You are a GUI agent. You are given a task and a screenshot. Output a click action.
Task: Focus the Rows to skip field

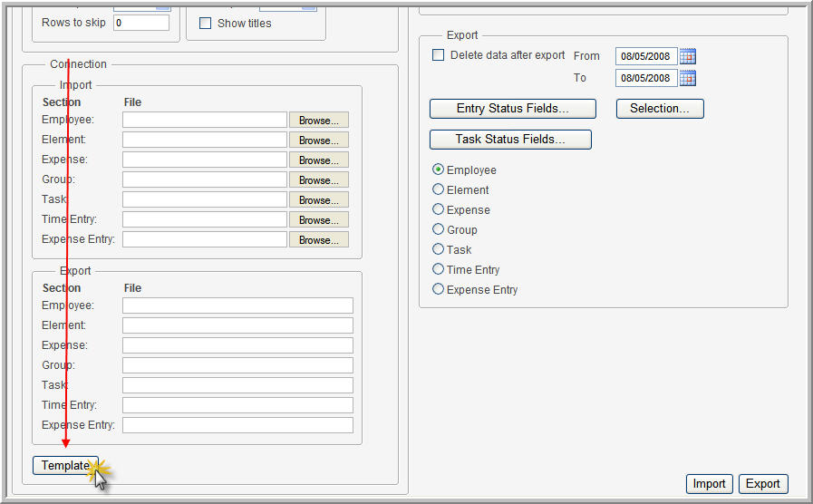pos(141,23)
